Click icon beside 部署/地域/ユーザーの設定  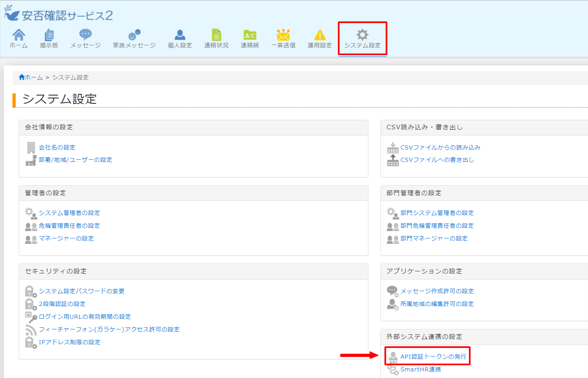tap(31, 160)
